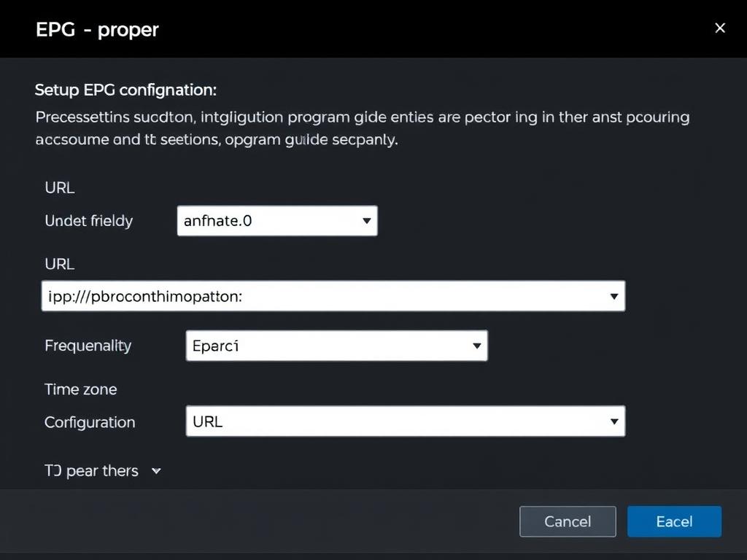Click the TJ pear thers section label
The height and width of the screenshot is (560, 747).
(x=92, y=471)
